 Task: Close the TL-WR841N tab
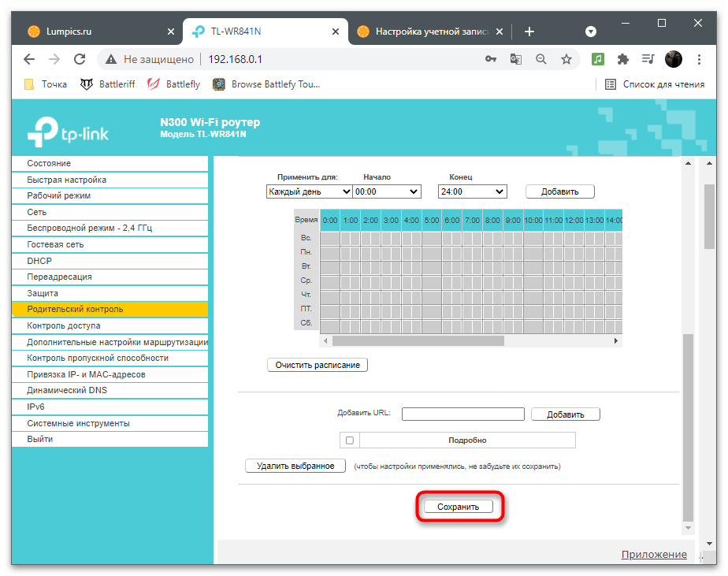click(335, 32)
